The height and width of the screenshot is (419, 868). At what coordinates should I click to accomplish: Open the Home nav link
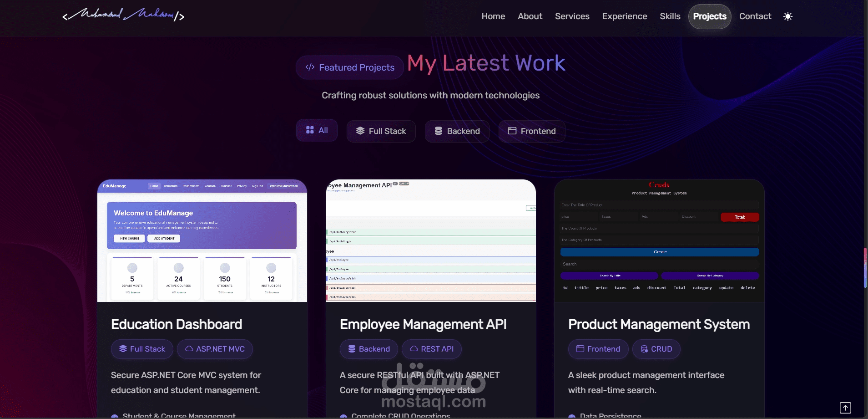pyautogui.click(x=493, y=16)
